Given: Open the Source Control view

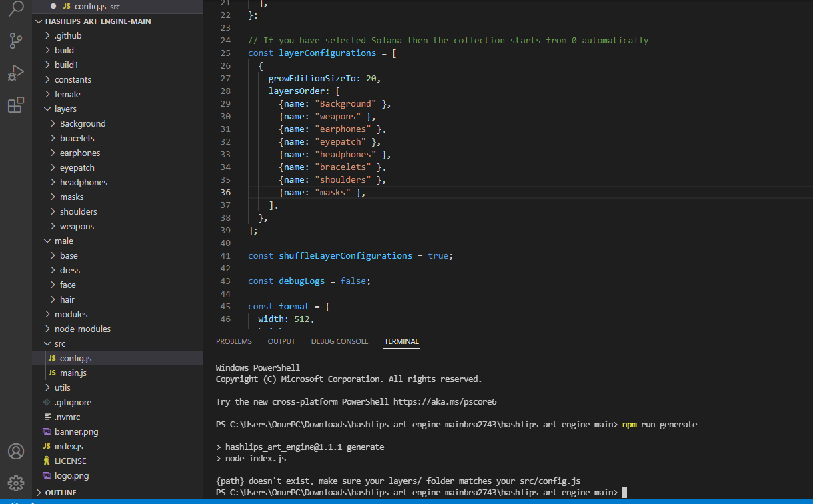Looking at the screenshot, I should (x=15, y=41).
